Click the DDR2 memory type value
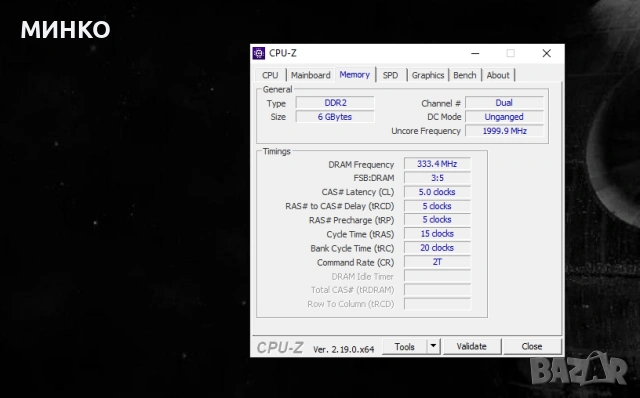 point(335,103)
